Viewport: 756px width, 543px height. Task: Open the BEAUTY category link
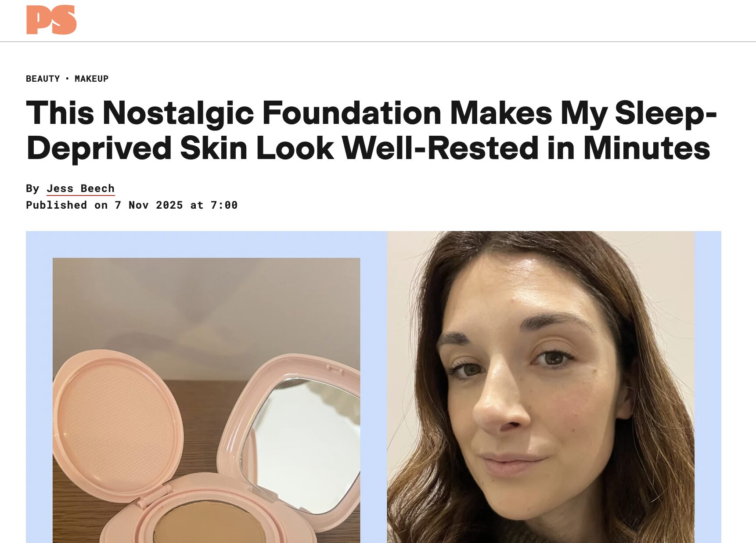click(x=43, y=79)
